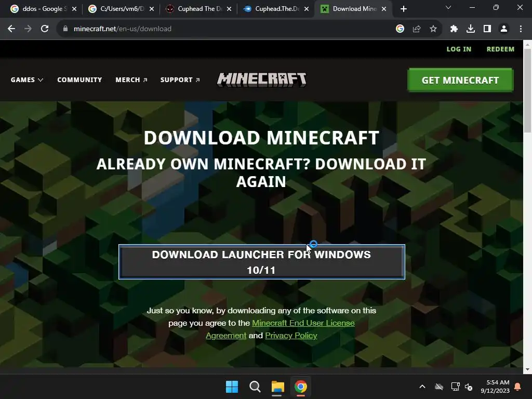This screenshot has height=399, width=532.
Task: View site info via the padlock icon
Action: click(65, 29)
